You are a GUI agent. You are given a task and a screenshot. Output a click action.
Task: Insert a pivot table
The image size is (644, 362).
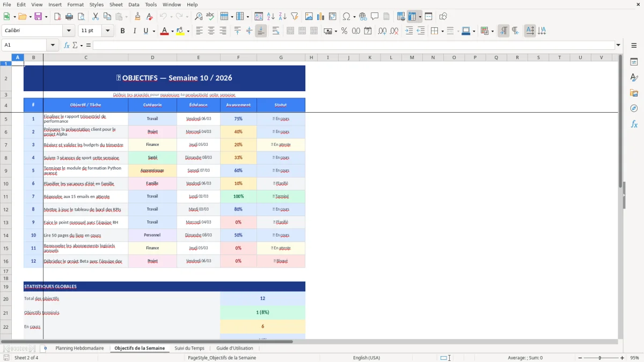pos(331,16)
